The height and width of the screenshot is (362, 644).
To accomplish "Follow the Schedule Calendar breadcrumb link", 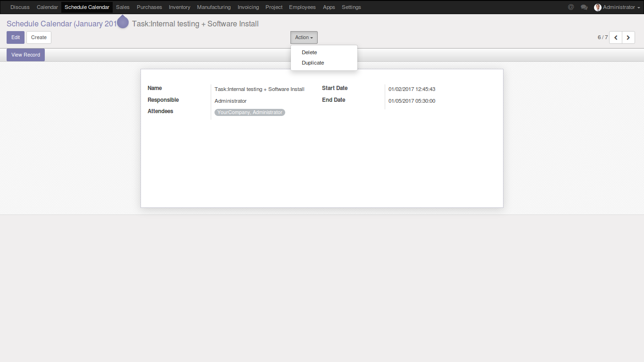I will tap(62, 24).
